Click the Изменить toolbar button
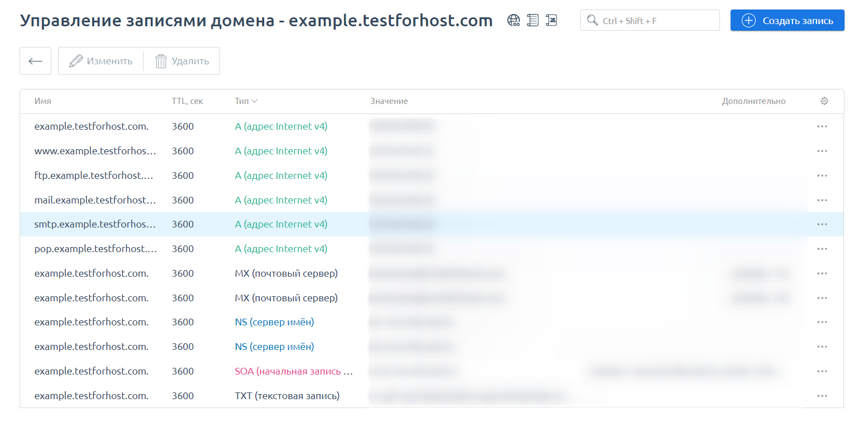 click(x=101, y=61)
